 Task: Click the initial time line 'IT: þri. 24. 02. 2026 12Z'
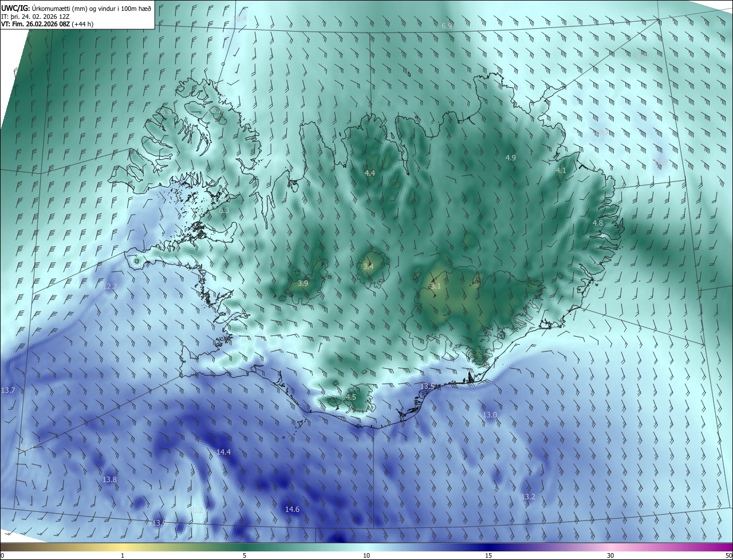(x=36, y=17)
